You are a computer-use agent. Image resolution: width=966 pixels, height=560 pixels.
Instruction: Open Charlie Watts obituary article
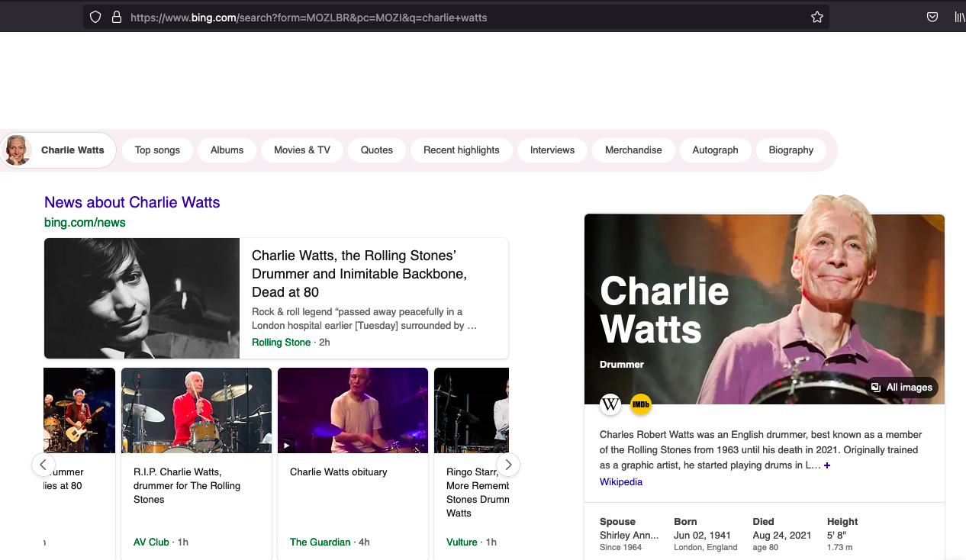tap(339, 472)
